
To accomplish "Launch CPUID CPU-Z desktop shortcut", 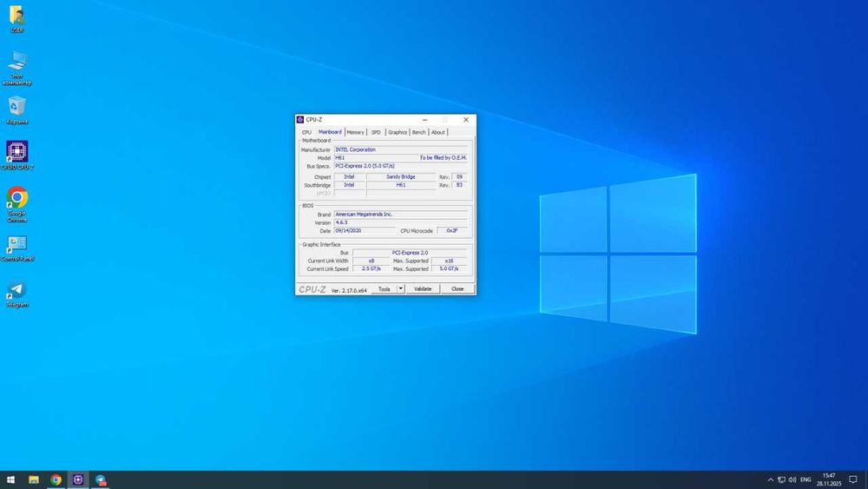I will click(16, 152).
